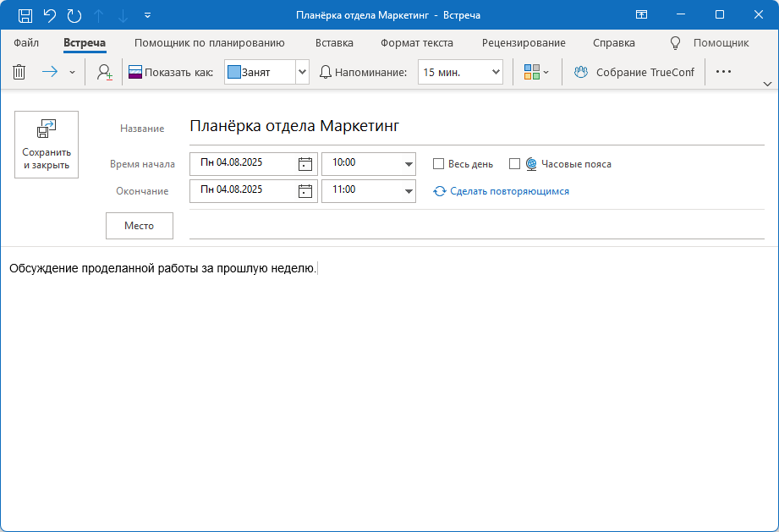779x532 pixels.
Task: Expand the ribbon with the chevron
Action: click(767, 84)
